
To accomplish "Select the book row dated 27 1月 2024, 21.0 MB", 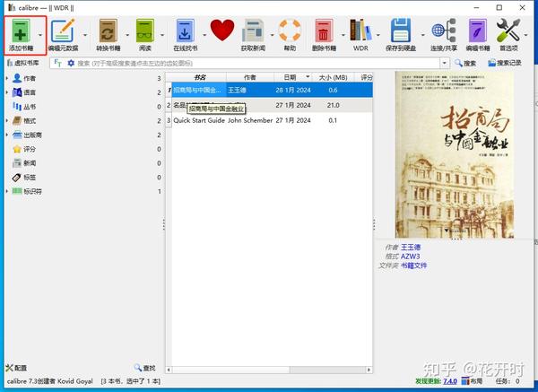I will click(x=269, y=105).
